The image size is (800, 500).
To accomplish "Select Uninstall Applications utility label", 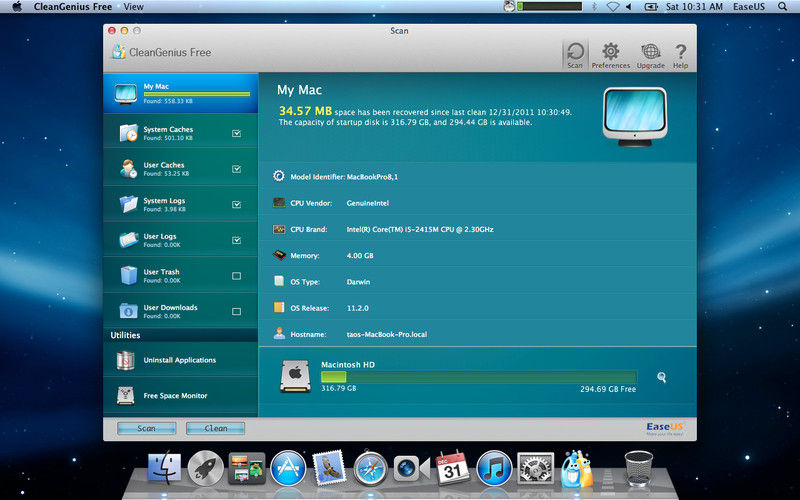I will click(x=180, y=360).
